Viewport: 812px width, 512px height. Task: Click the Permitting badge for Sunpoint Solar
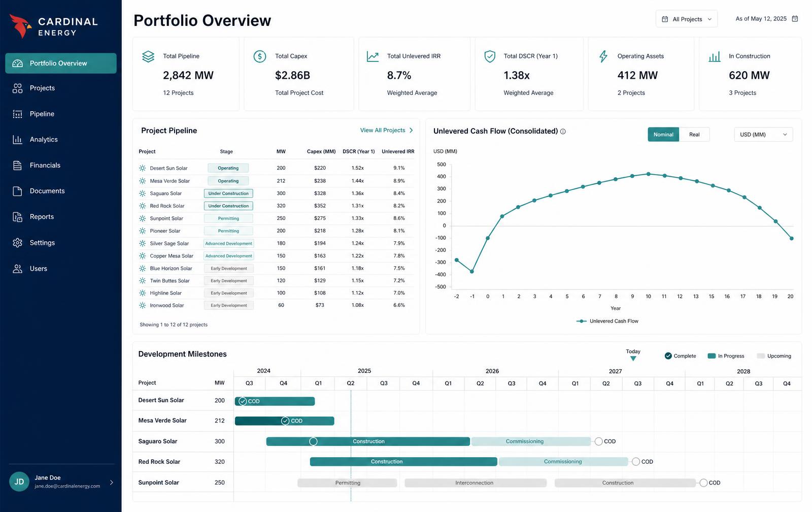pyautogui.click(x=228, y=218)
